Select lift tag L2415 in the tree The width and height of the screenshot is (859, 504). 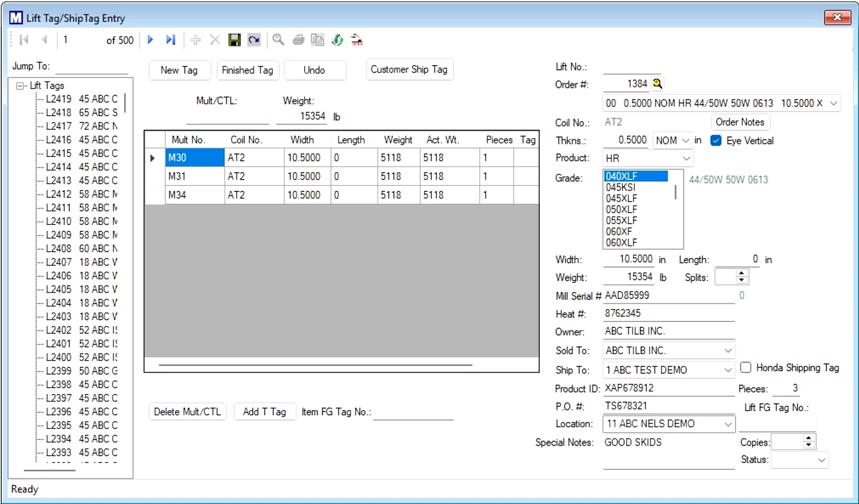point(59,153)
